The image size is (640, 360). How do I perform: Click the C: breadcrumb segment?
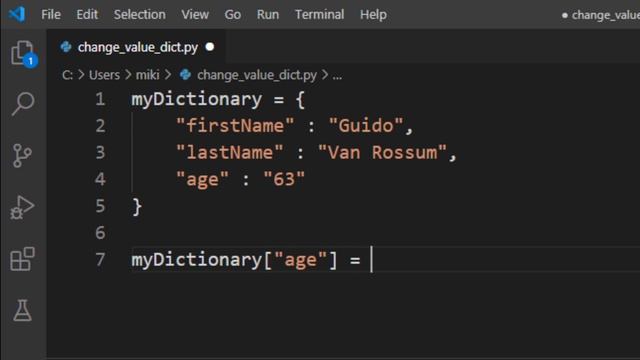[x=67, y=75]
